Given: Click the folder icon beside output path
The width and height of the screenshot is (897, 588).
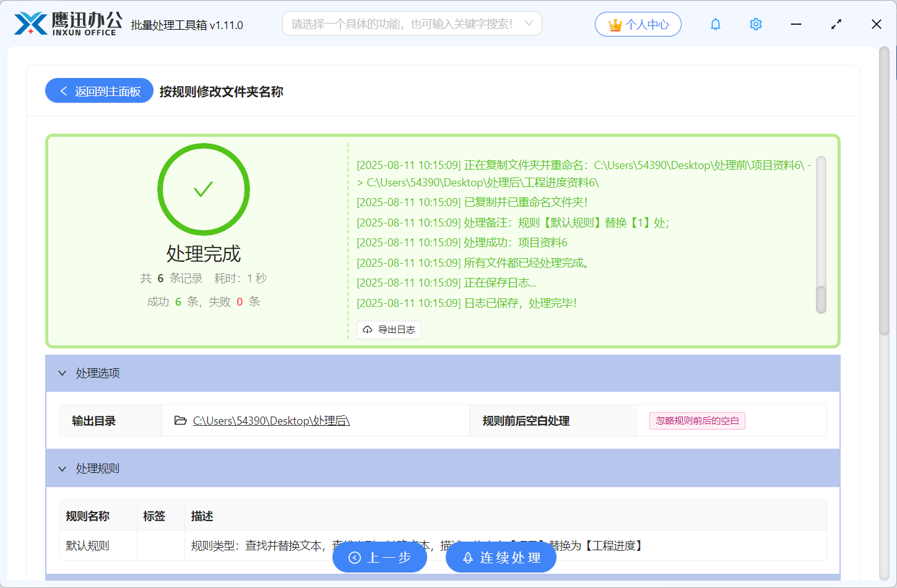Looking at the screenshot, I should tap(181, 421).
